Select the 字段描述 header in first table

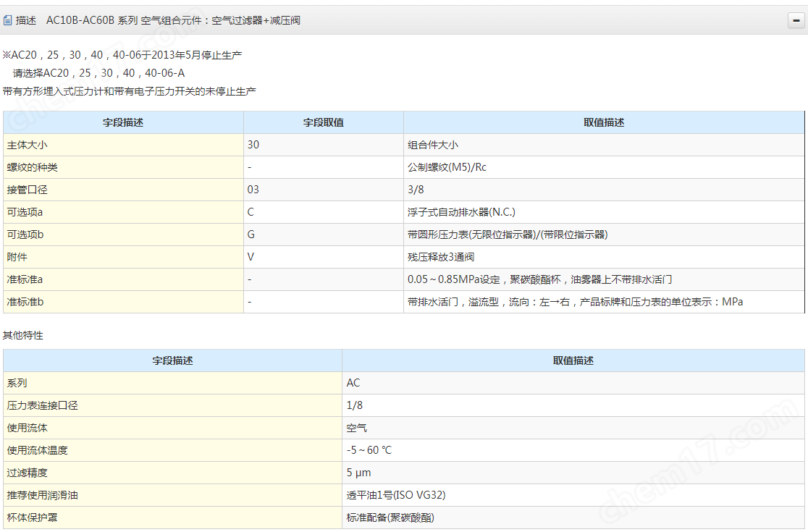(x=123, y=122)
